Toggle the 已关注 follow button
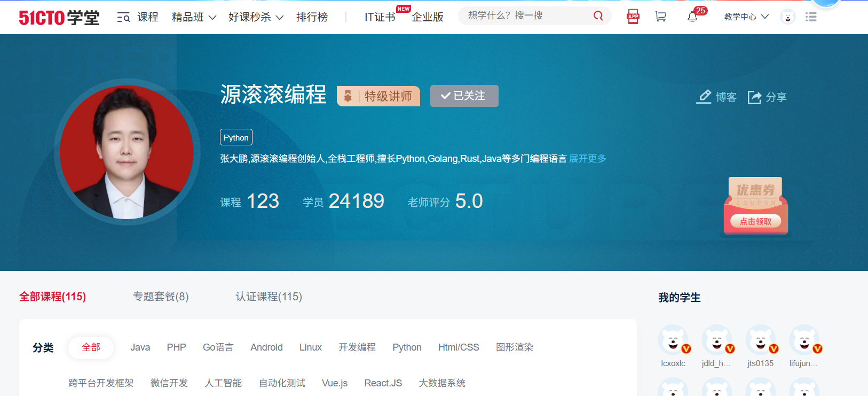Image resolution: width=868 pixels, height=396 pixels. click(x=464, y=96)
